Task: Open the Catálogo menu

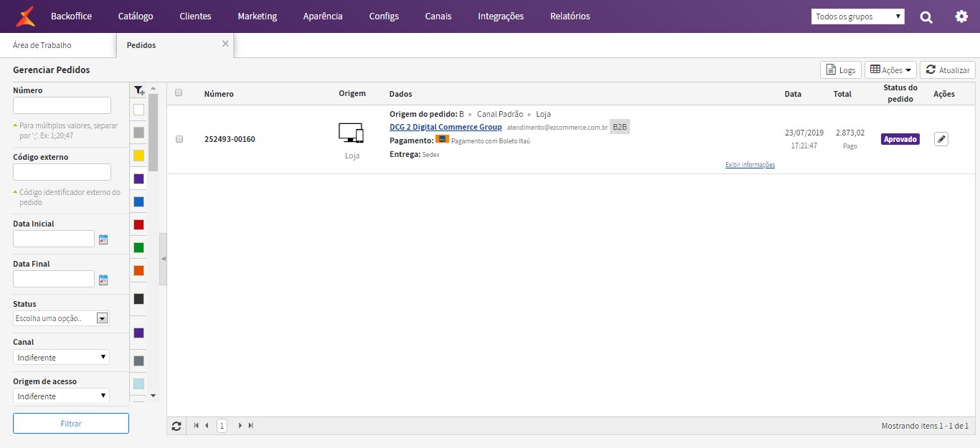Action: [136, 16]
